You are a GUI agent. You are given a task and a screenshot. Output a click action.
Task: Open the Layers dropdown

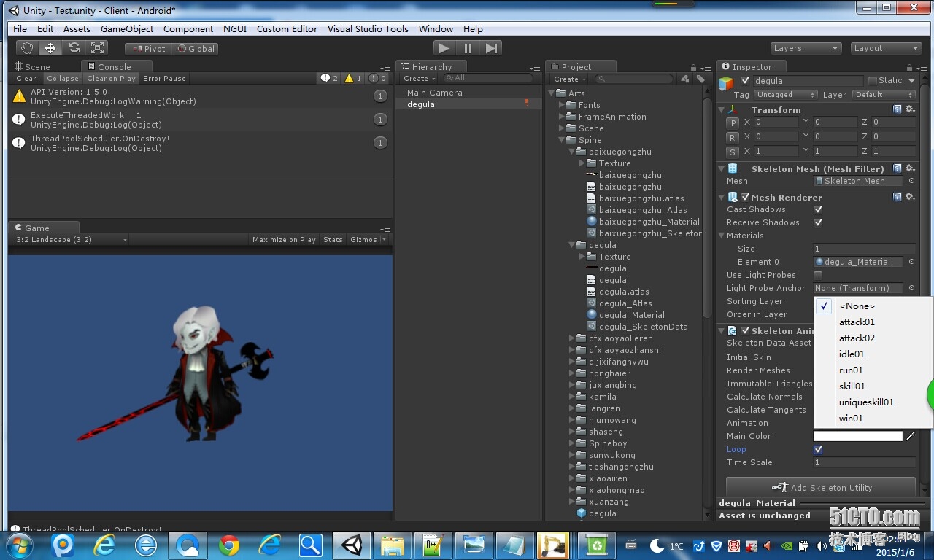806,48
